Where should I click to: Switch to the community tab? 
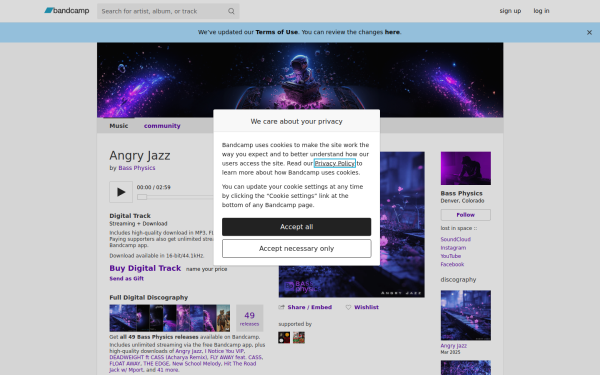point(162,126)
